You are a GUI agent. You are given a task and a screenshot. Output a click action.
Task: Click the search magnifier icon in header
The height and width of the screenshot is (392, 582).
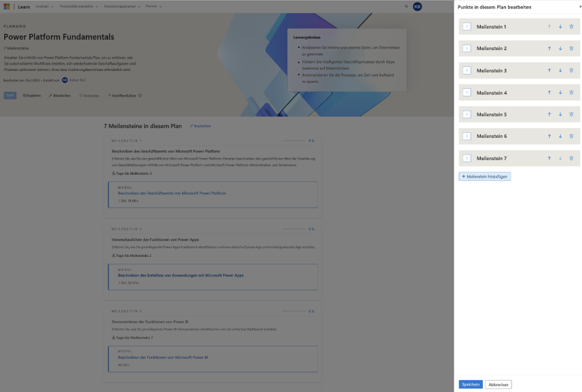pos(406,6)
